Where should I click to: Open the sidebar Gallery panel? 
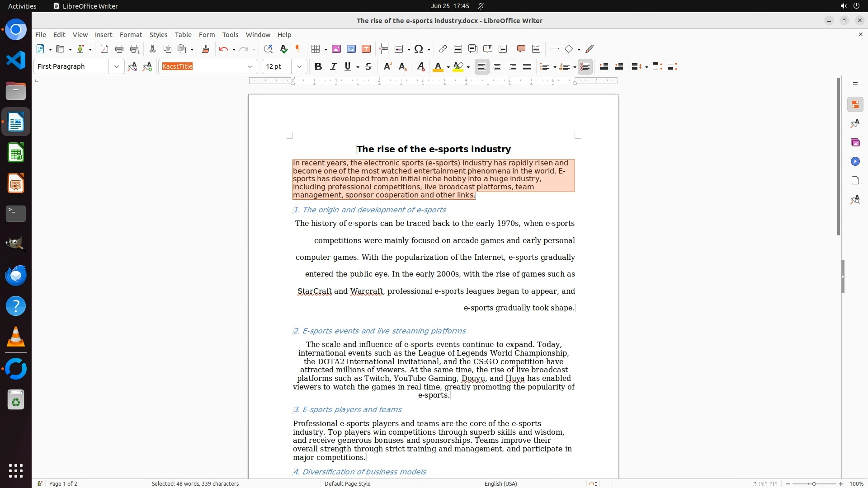pyautogui.click(x=855, y=142)
